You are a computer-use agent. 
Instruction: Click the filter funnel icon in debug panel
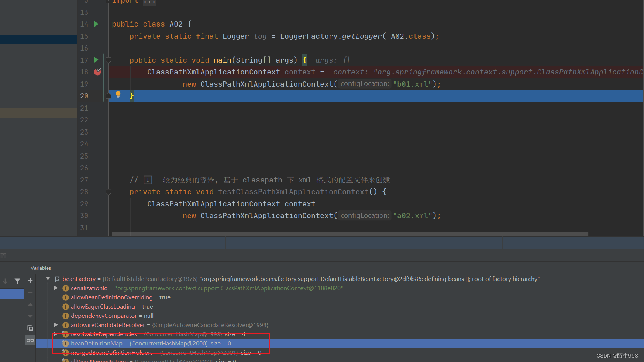17,281
